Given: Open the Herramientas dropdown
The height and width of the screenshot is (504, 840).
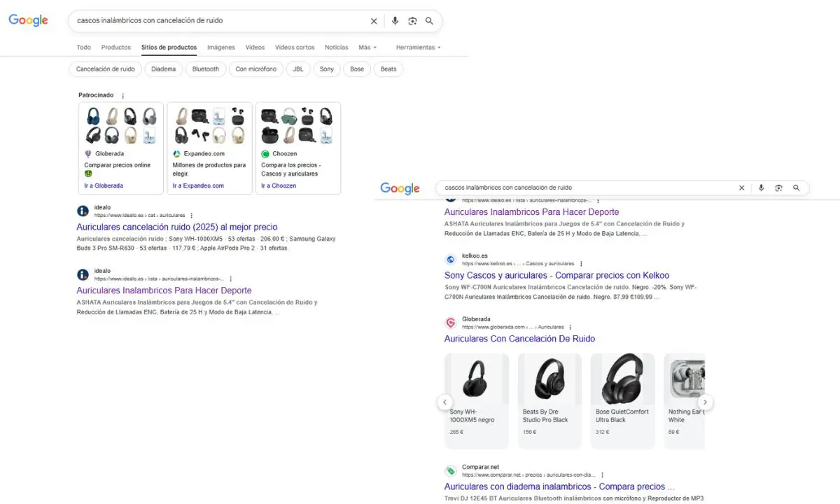Looking at the screenshot, I should tap(418, 48).
